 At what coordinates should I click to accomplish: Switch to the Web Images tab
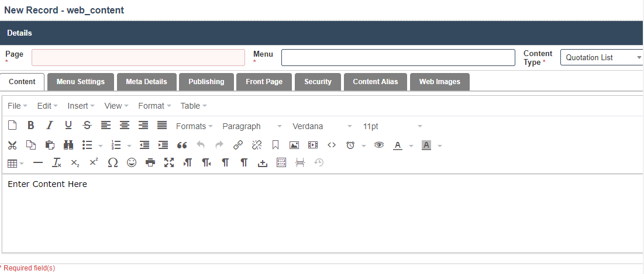click(439, 82)
